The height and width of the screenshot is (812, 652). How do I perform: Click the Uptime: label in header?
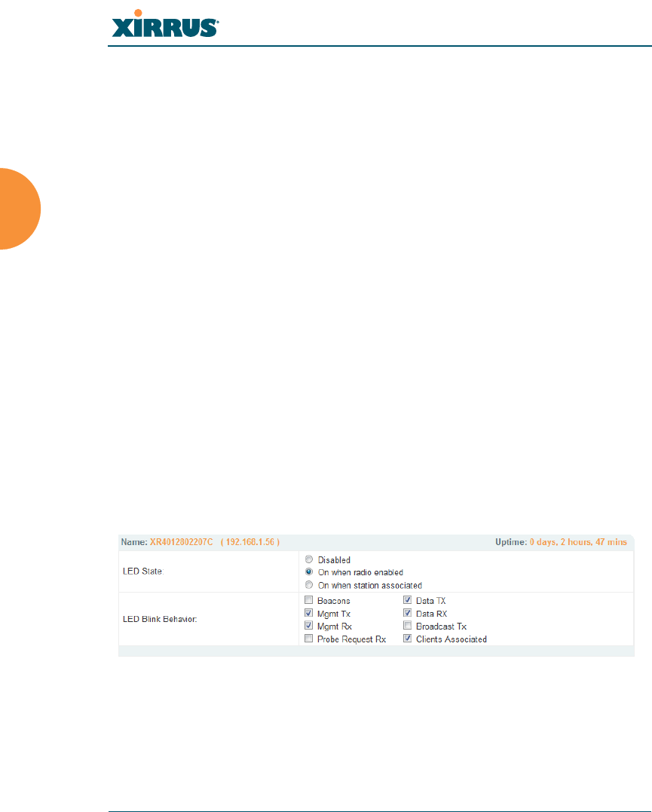point(511,541)
